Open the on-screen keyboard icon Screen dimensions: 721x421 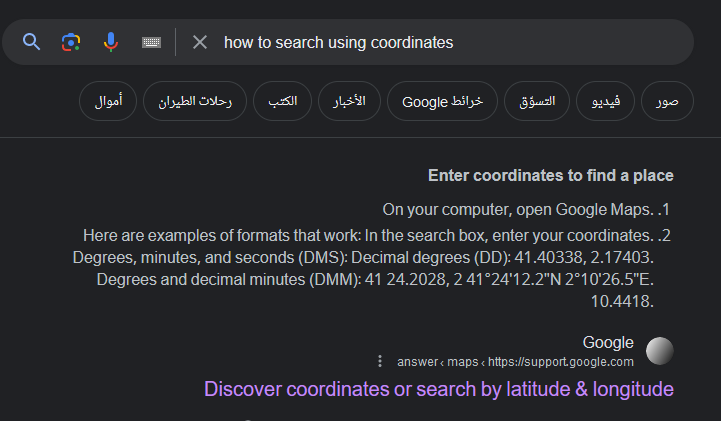click(151, 43)
